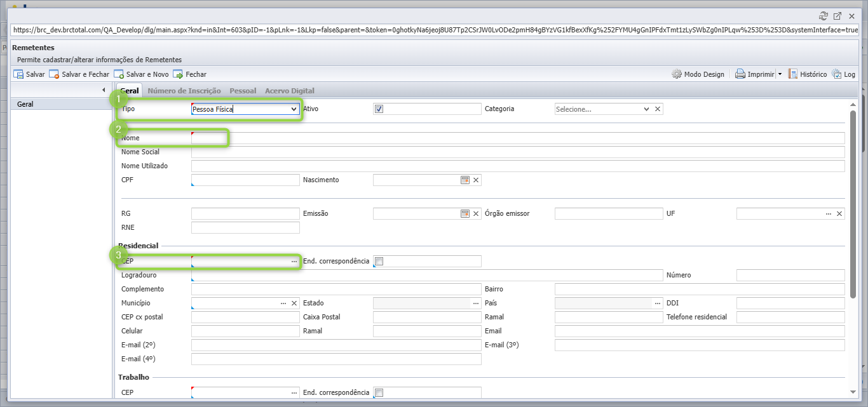868x407 pixels.
Task: Focus the CPF input field
Action: [x=245, y=180]
